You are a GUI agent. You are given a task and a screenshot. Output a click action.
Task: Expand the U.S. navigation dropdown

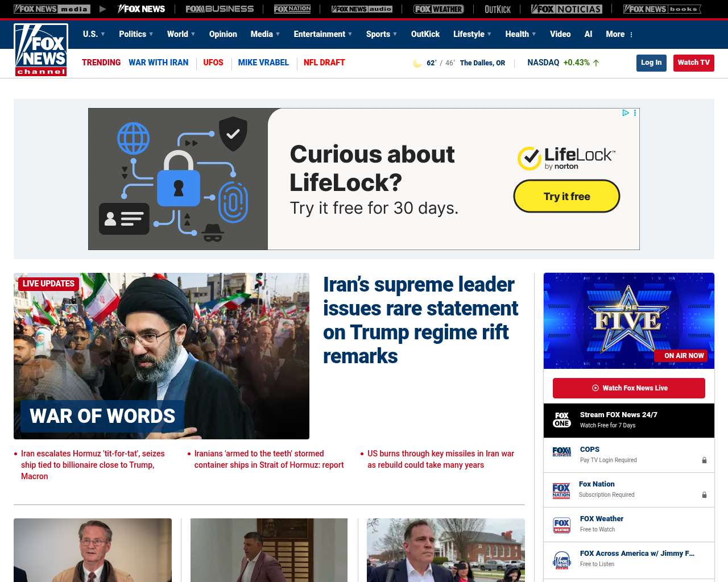click(x=94, y=34)
